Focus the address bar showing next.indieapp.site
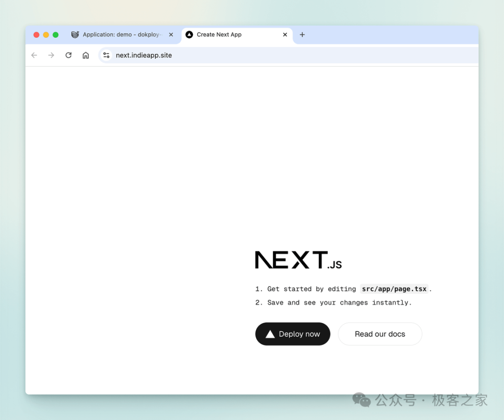 click(x=289, y=55)
